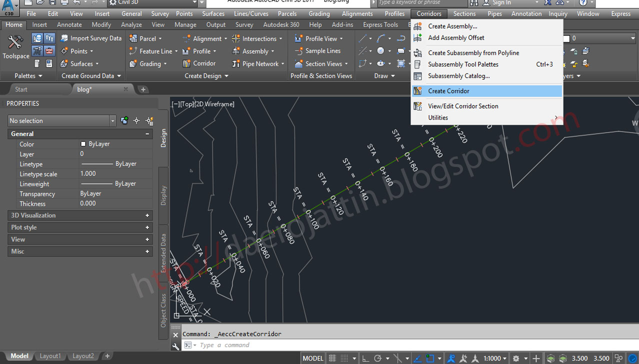Collapse the General properties section

147,134
